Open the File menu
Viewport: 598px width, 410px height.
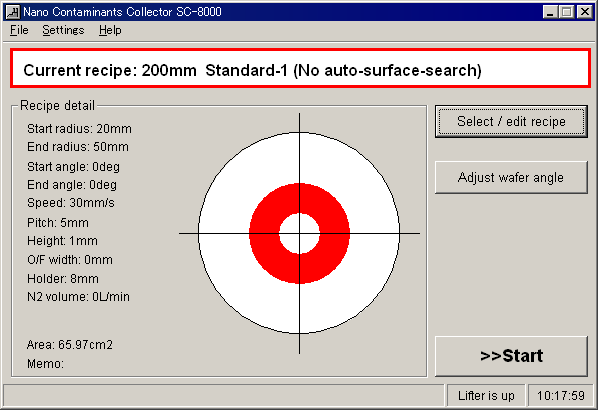click(x=19, y=30)
